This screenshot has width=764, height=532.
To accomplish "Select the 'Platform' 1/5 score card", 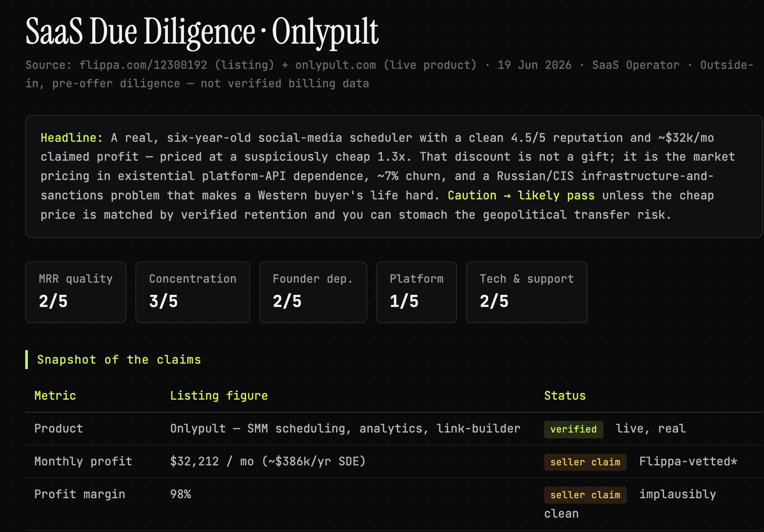I will 417,292.
